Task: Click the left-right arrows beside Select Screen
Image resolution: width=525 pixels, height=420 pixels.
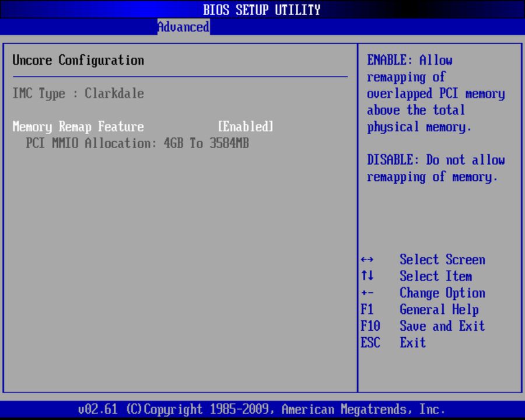Action: pyautogui.click(x=367, y=260)
